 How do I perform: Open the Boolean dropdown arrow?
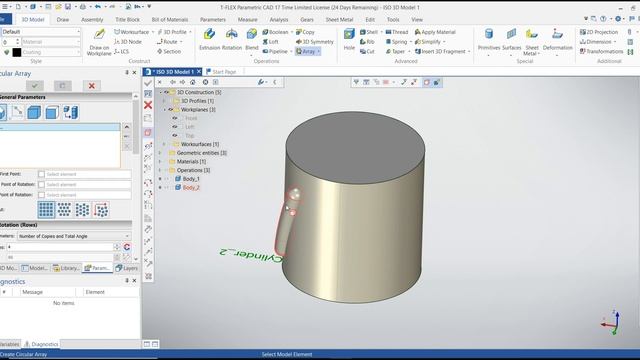point(291,32)
